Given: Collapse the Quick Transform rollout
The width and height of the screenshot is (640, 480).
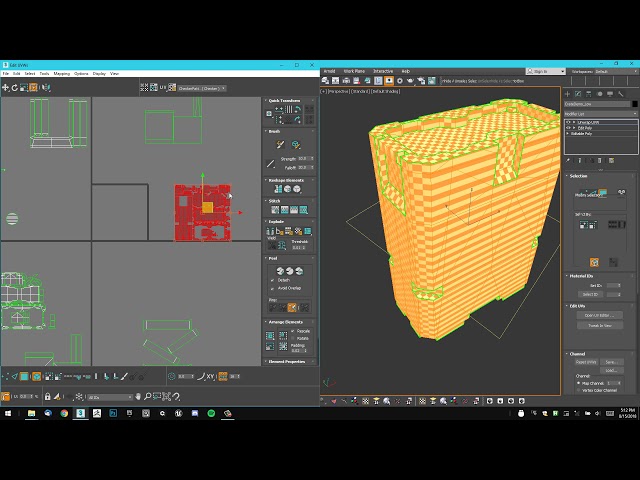Looking at the screenshot, I should coord(284,100).
